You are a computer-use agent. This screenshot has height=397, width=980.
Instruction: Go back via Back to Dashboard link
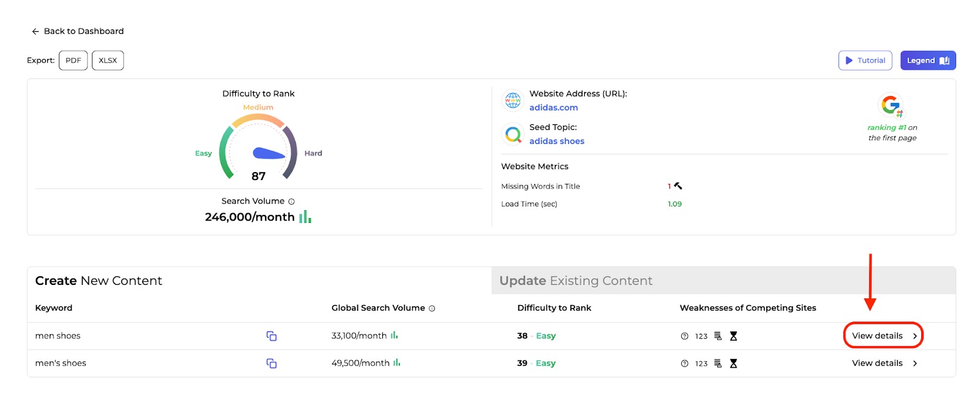click(78, 31)
